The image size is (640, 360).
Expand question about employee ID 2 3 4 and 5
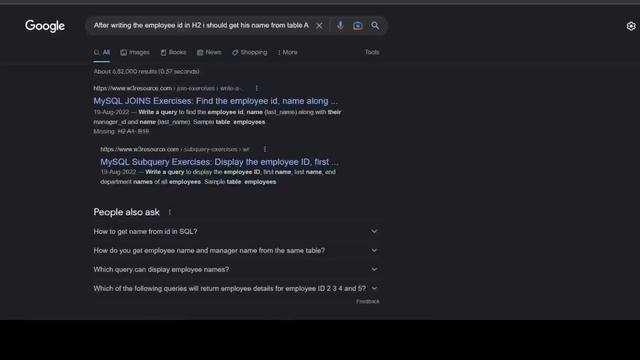coord(236,289)
